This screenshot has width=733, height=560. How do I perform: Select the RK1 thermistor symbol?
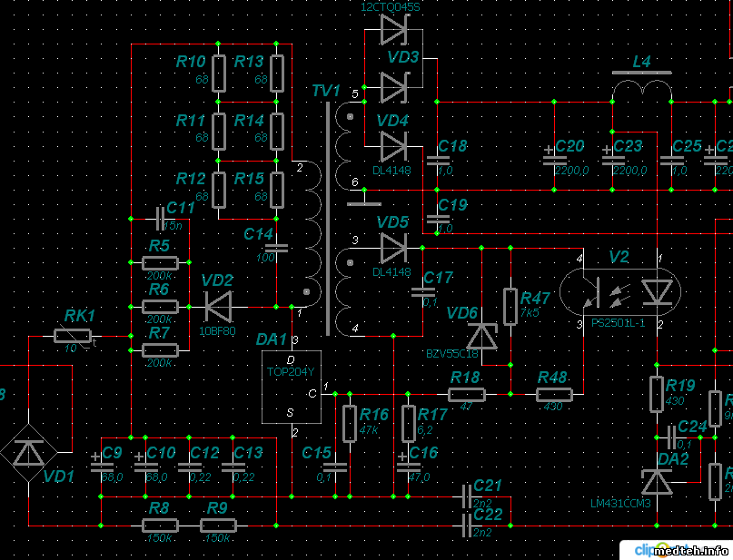[71, 337]
